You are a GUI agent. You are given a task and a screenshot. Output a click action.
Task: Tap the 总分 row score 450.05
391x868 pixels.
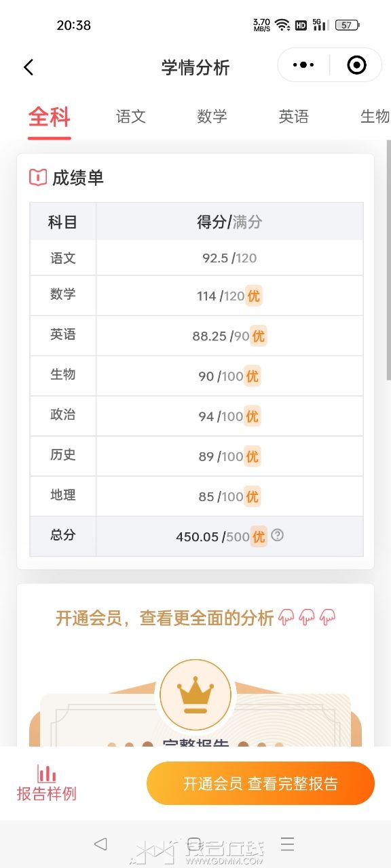[x=197, y=537]
